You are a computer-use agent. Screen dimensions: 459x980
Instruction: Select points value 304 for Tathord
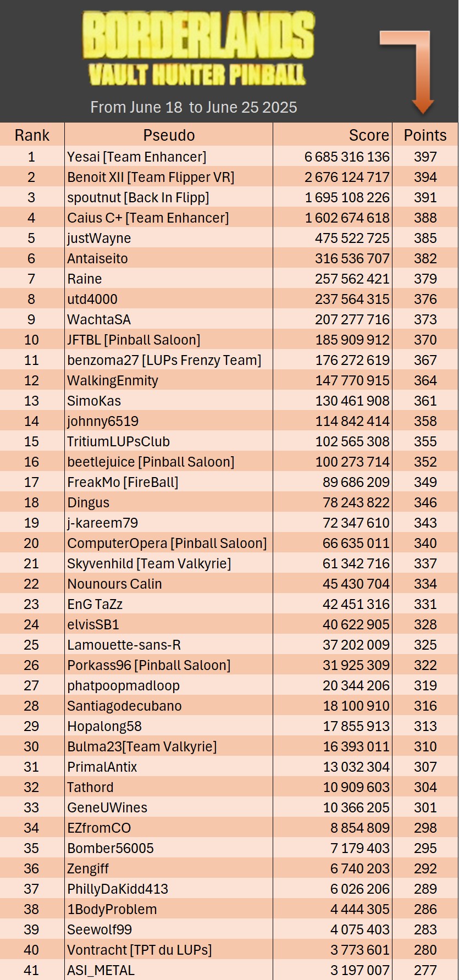[x=425, y=787]
